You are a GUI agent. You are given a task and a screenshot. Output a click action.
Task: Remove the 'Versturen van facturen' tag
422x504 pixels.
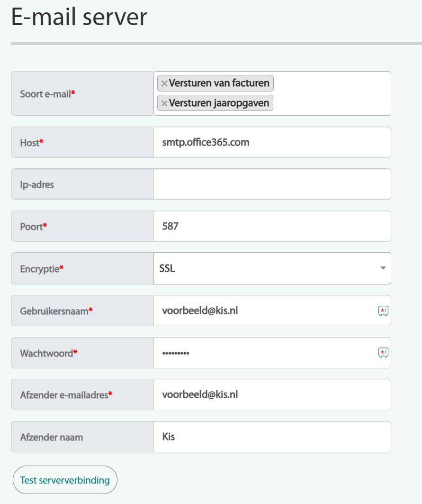click(x=164, y=83)
